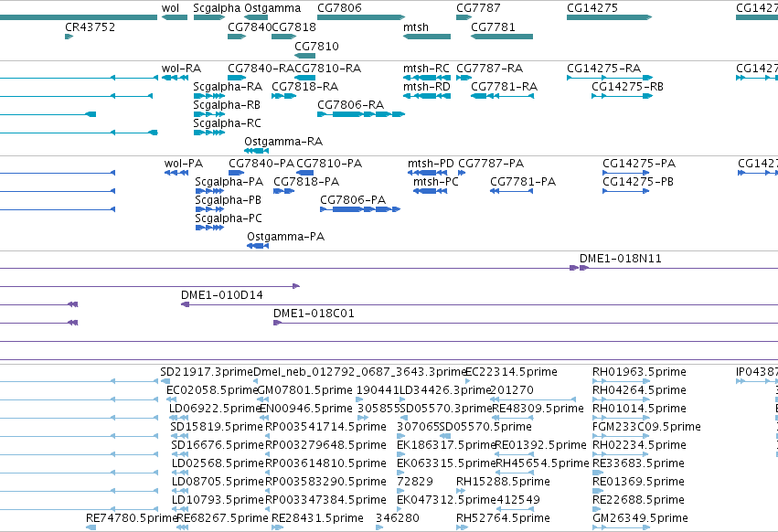
Task: Select the mtsh-PD protein feature
Action: coord(427,173)
